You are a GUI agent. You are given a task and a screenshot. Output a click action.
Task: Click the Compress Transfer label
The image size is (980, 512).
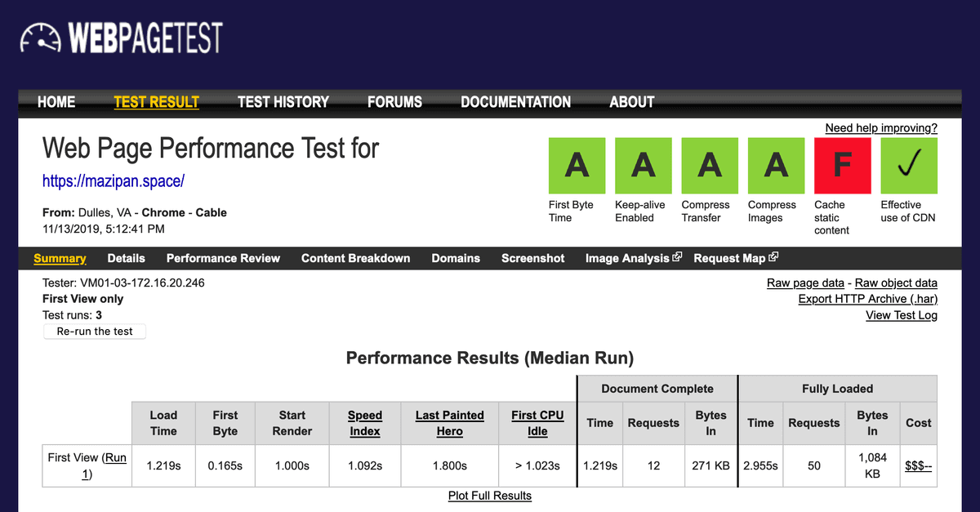tap(706, 211)
